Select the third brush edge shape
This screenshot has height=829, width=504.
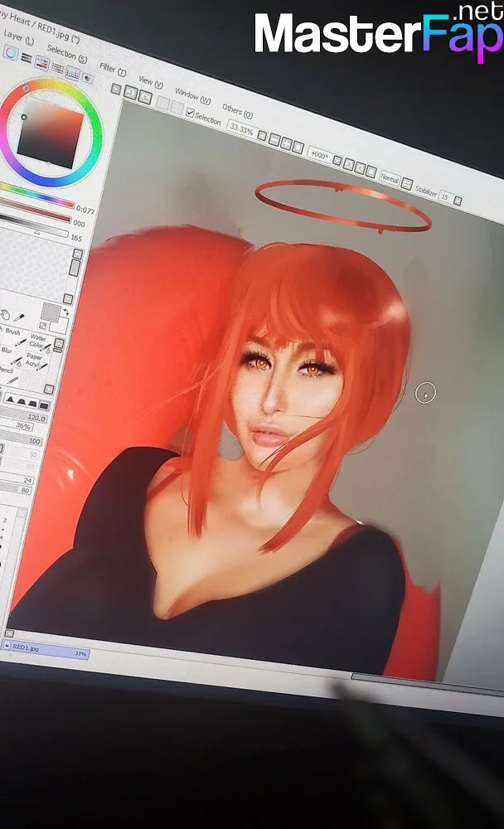[x=33, y=404]
